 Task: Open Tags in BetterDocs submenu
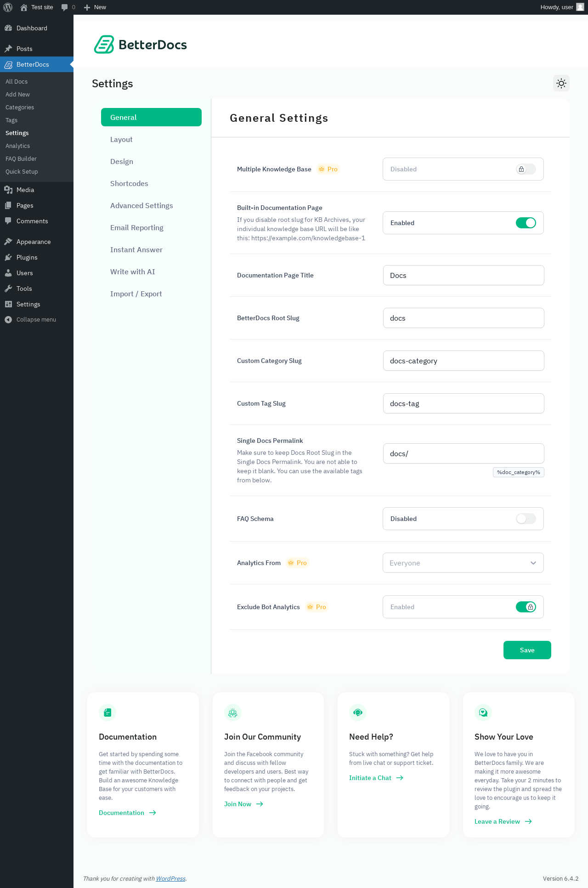point(37,120)
